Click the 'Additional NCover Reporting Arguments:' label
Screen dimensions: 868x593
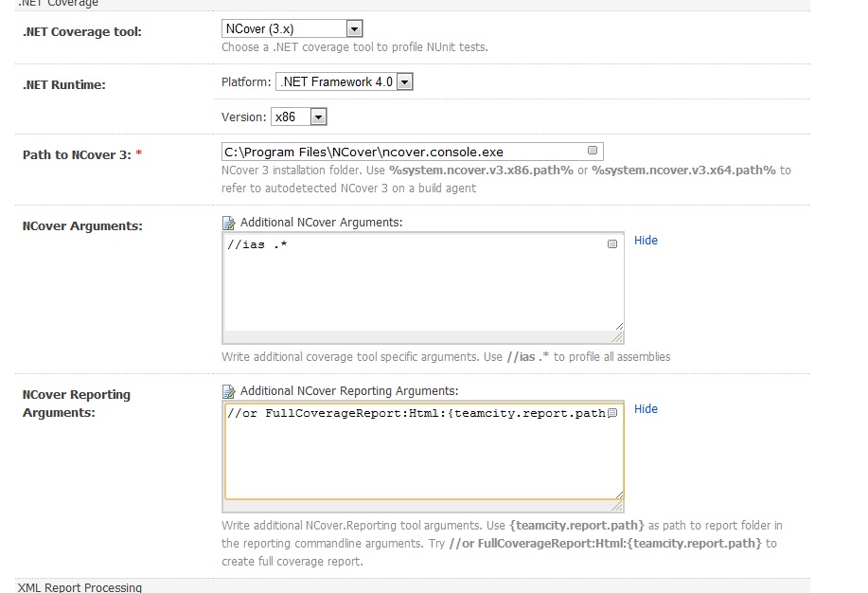[348, 390]
